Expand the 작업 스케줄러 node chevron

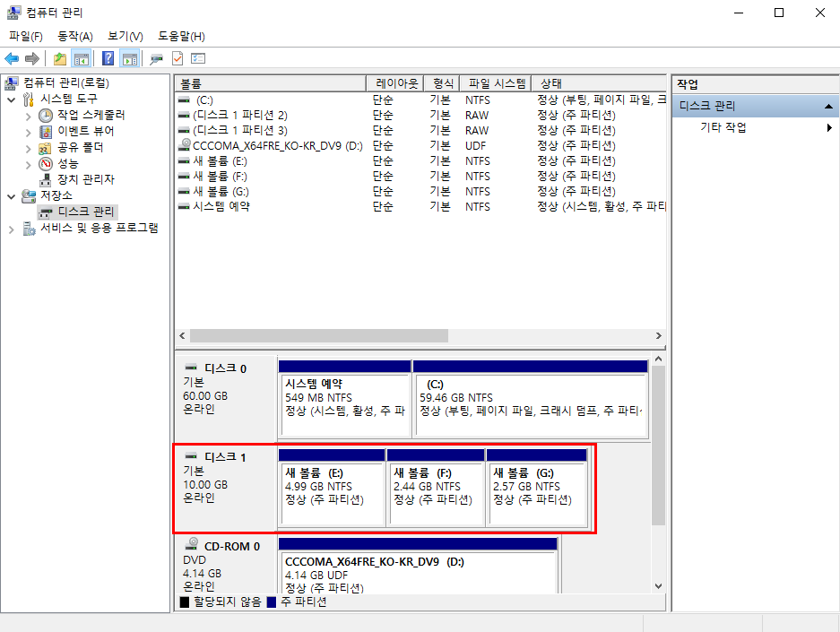tap(29, 116)
